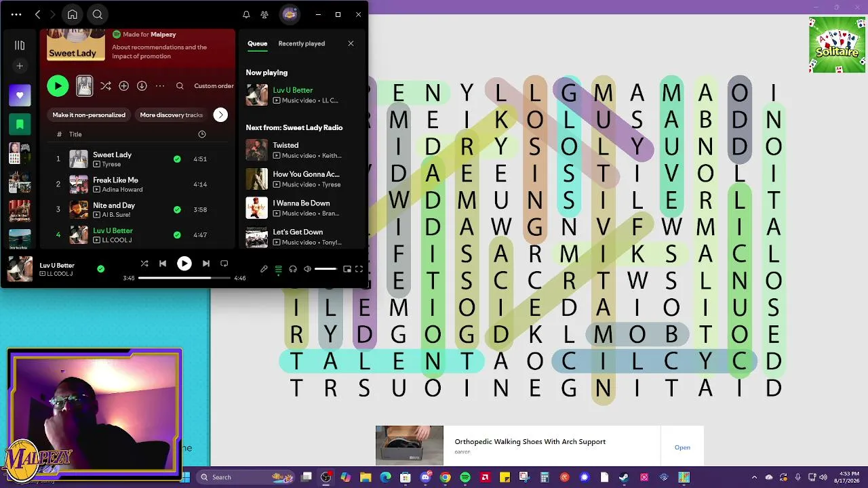Switch Spotify to full screen view
This screenshot has width=868, height=488.
tap(359, 269)
